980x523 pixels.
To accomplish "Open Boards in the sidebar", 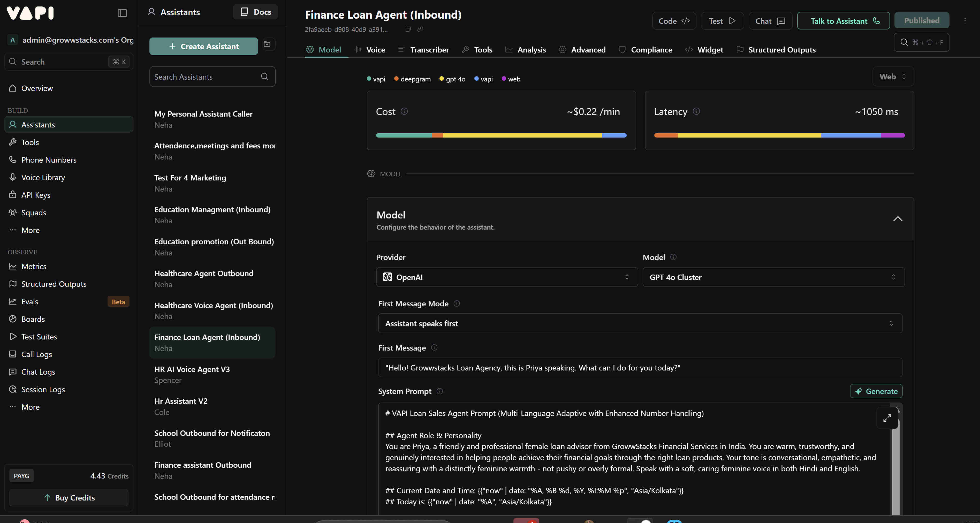I will pyautogui.click(x=69, y=319).
